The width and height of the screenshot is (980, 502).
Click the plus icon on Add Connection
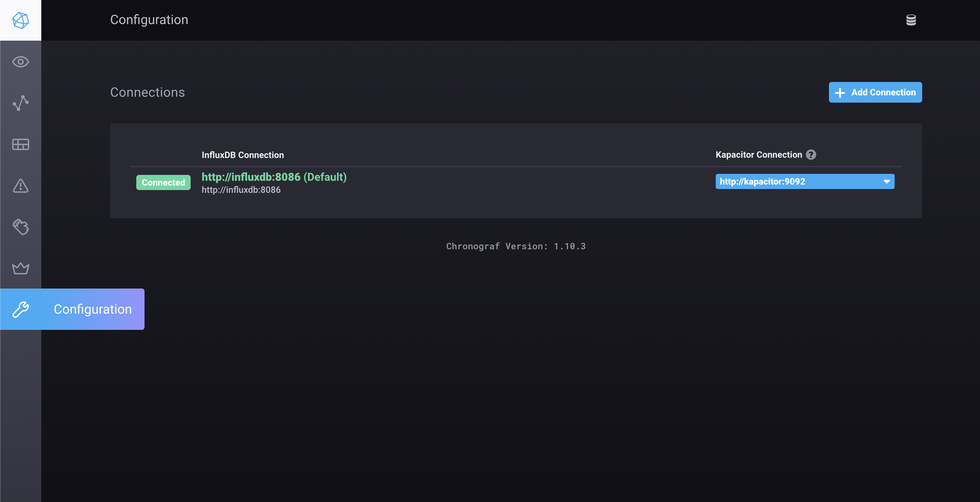[840, 93]
